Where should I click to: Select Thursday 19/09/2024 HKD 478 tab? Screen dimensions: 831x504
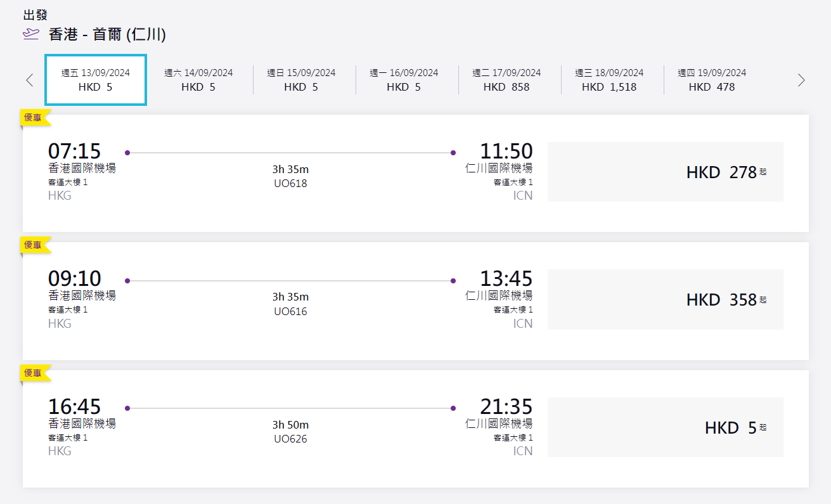pyautogui.click(x=712, y=80)
